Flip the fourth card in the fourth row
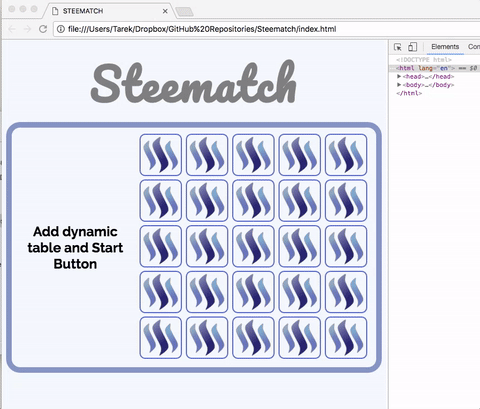This screenshot has width=480, height=409. pos(300,292)
